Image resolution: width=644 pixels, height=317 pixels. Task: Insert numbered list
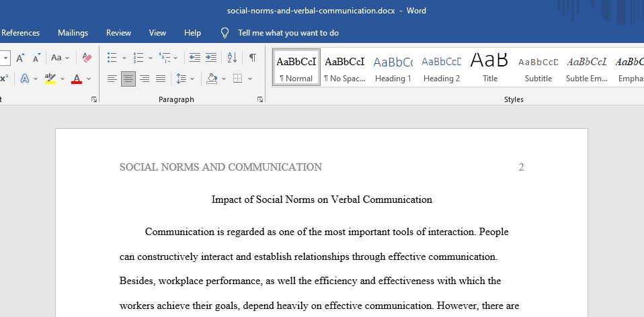click(138, 58)
